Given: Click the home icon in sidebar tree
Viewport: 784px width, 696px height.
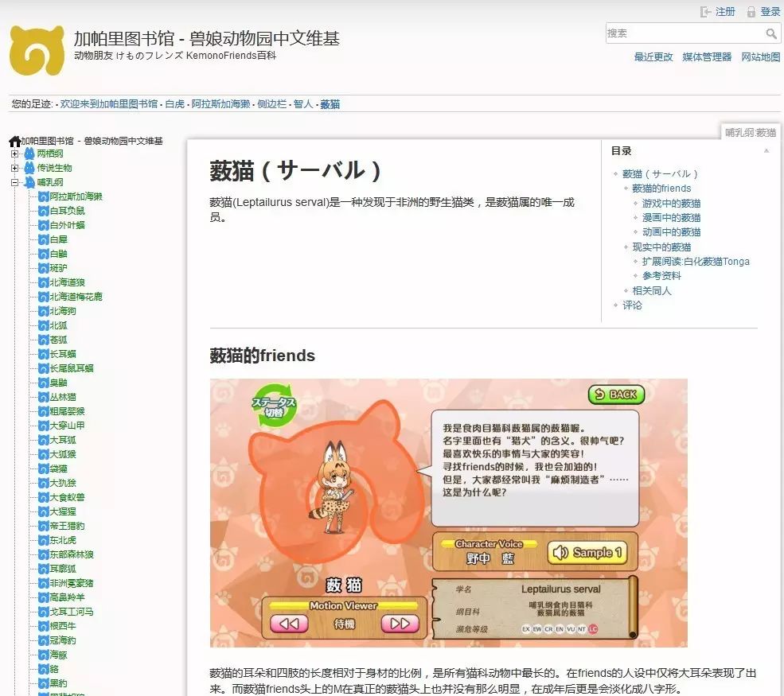Looking at the screenshot, I should [x=15, y=142].
